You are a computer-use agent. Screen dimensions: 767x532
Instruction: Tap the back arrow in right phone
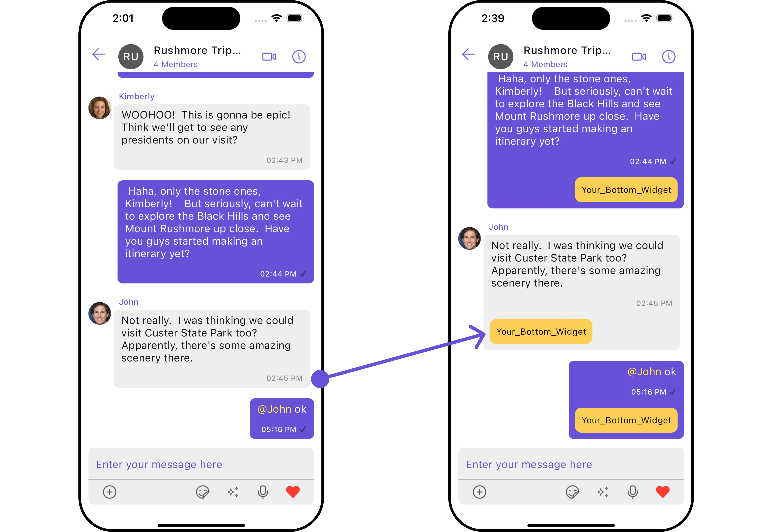click(468, 54)
